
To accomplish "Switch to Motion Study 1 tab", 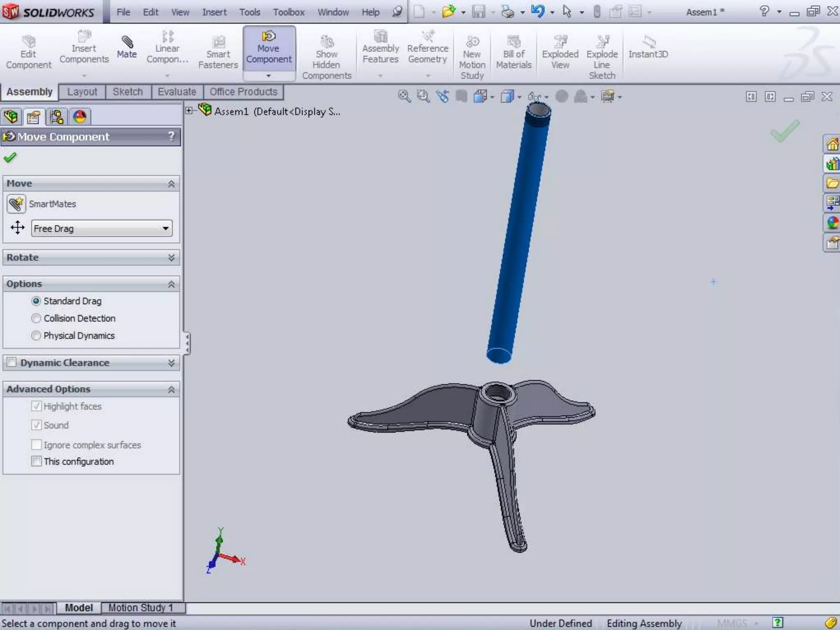I will [140, 607].
